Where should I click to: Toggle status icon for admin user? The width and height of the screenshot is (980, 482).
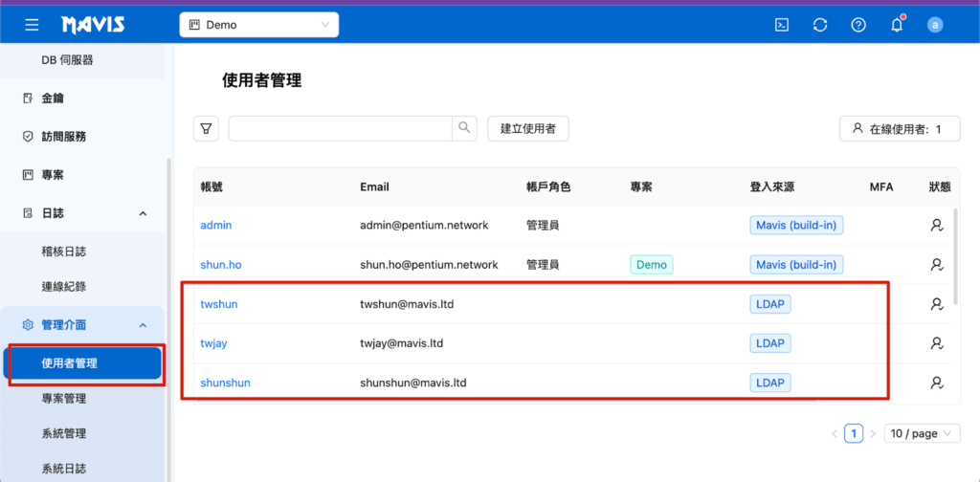pyautogui.click(x=936, y=226)
